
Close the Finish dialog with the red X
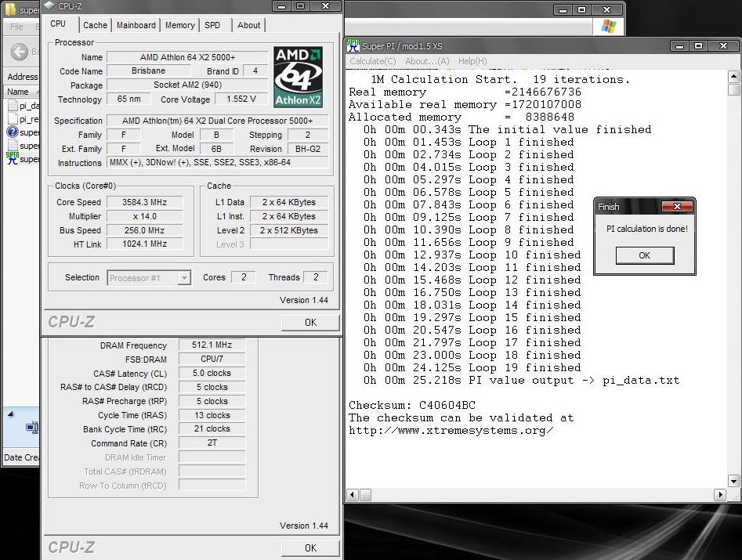click(x=677, y=206)
